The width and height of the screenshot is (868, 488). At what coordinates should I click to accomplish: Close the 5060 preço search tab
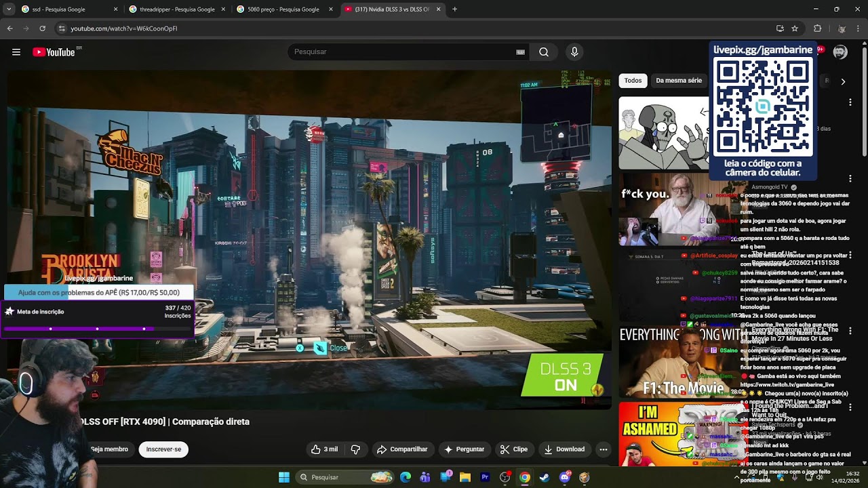331,9
